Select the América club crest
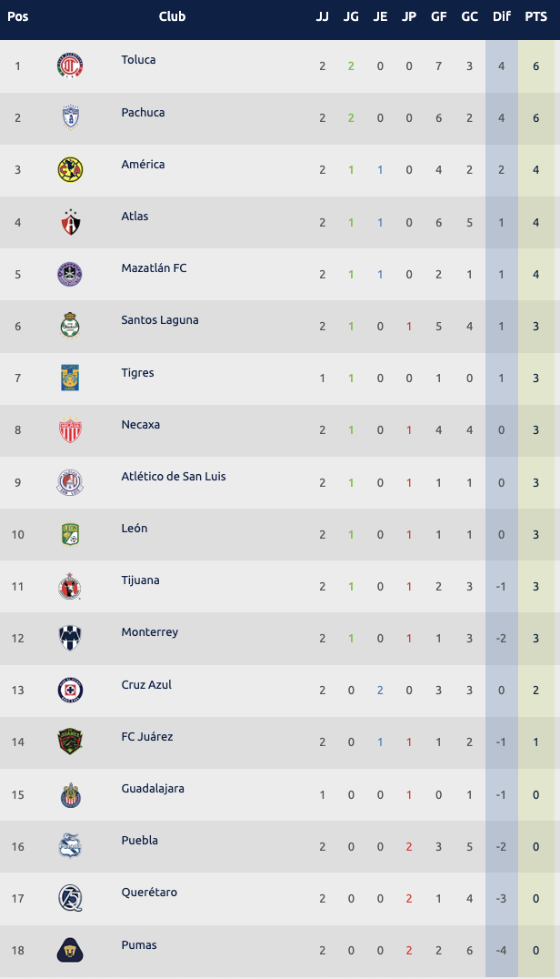 coord(70,170)
